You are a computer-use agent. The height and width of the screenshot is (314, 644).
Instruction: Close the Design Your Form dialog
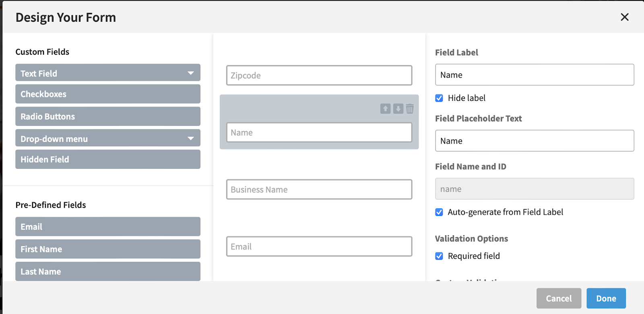pos(624,17)
